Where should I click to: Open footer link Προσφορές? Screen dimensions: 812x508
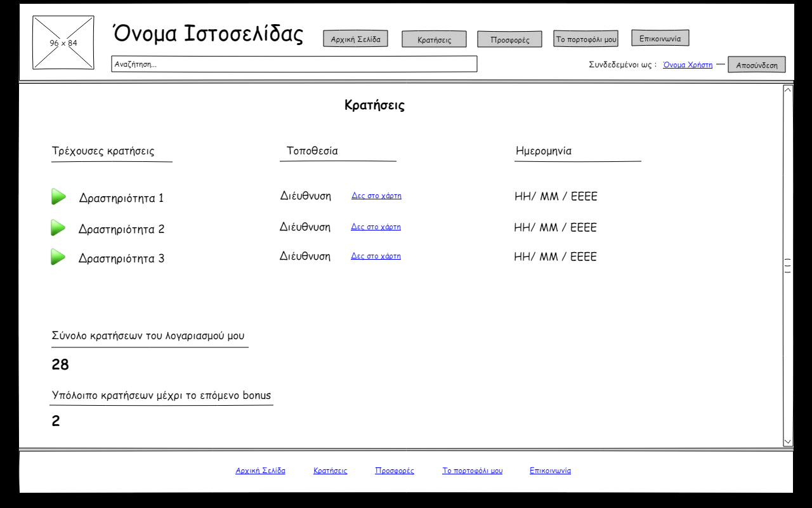[x=395, y=471]
